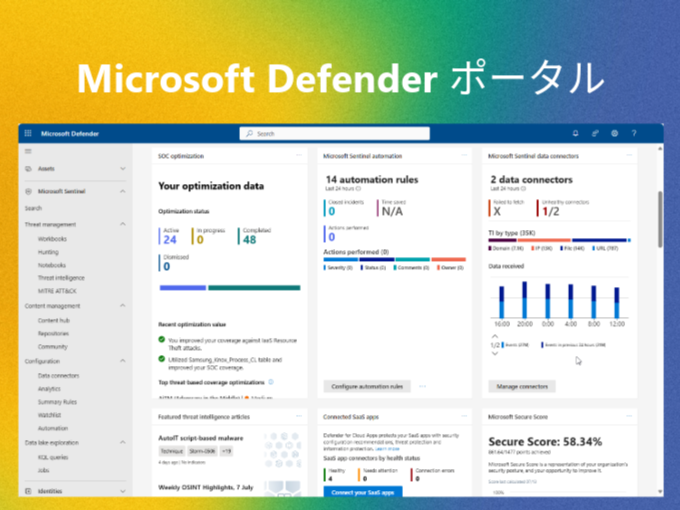This screenshot has height=510, width=680.
Task: Click the +19 tag on article
Action: (226, 451)
